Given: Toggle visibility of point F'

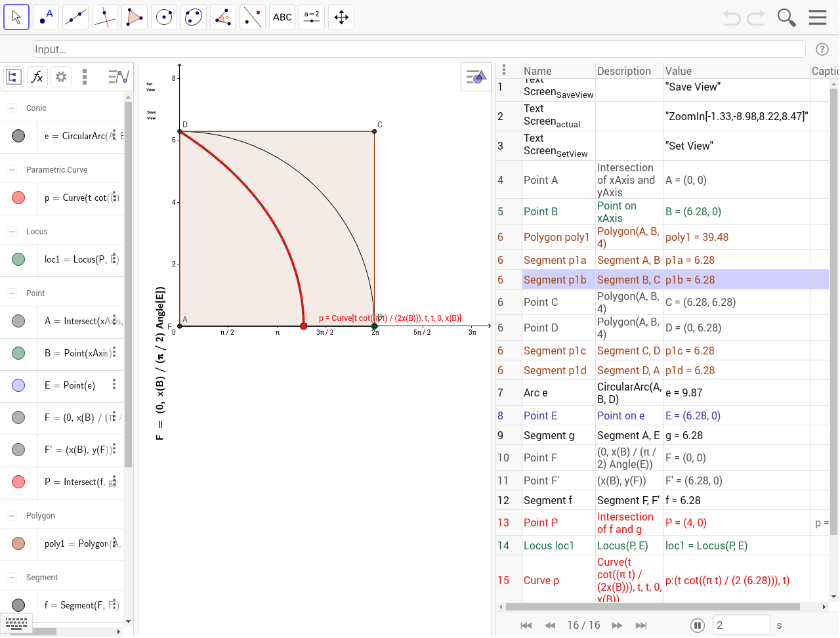Looking at the screenshot, I should (18, 450).
